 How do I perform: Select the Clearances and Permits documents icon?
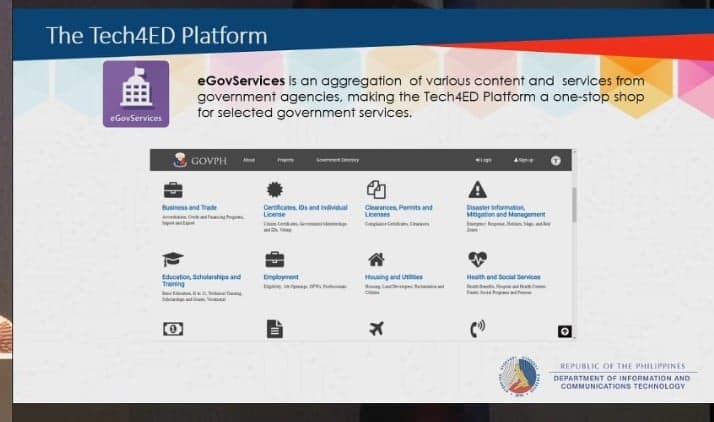376,190
